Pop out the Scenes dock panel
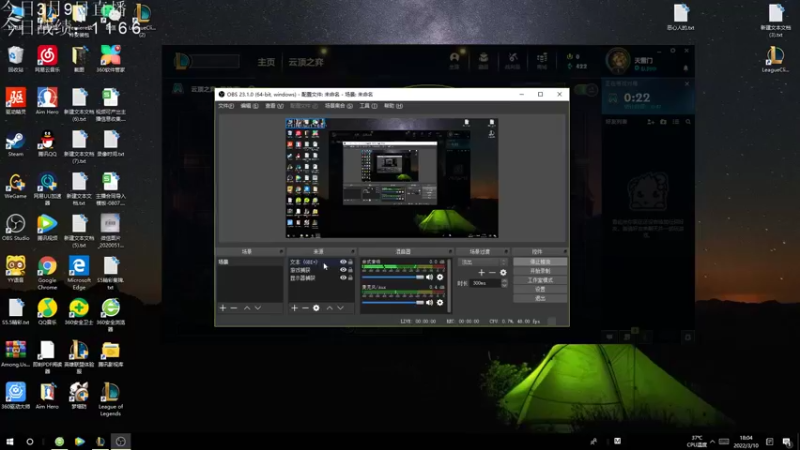The width and height of the screenshot is (800, 450). click(281, 252)
